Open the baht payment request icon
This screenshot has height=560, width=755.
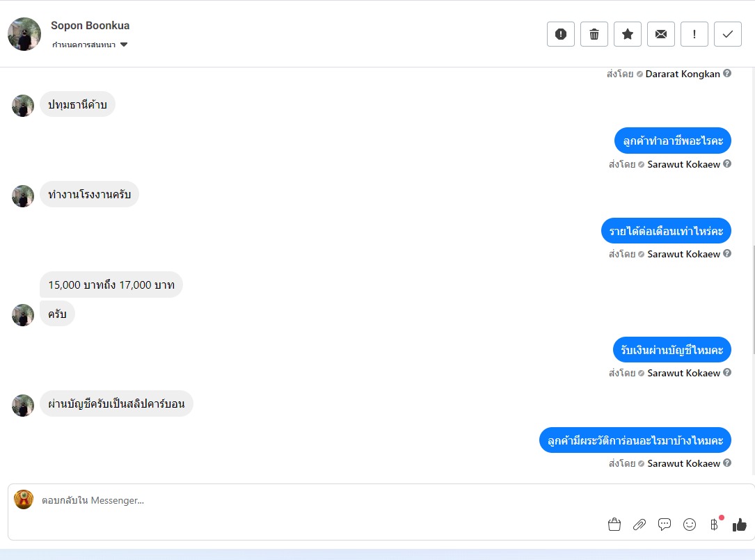(715, 525)
